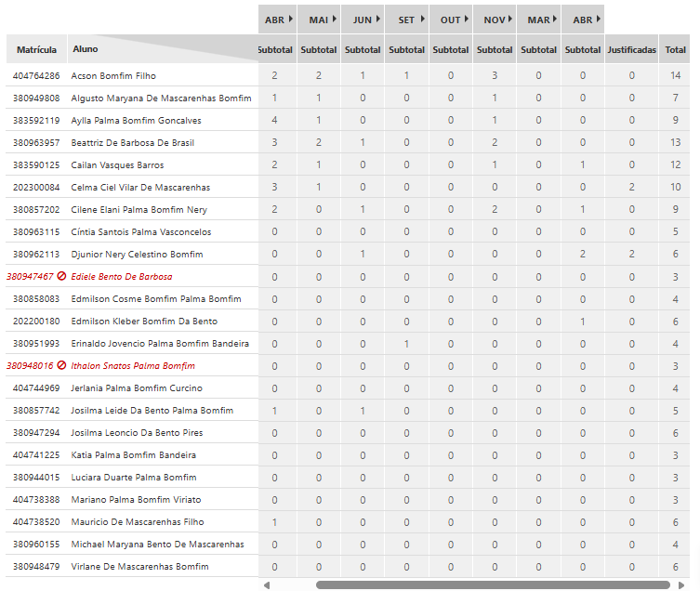The image size is (700, 591).
Task: Click the Aluno column header
Action: click(86, 49)
